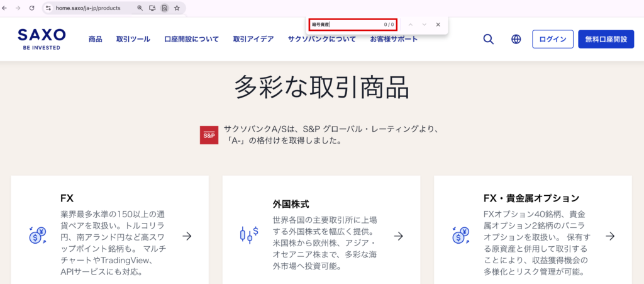Click the address bar URL home.saxo/ja-jp/products
Viewport: 644px width, 284px height.
(88, 8)
